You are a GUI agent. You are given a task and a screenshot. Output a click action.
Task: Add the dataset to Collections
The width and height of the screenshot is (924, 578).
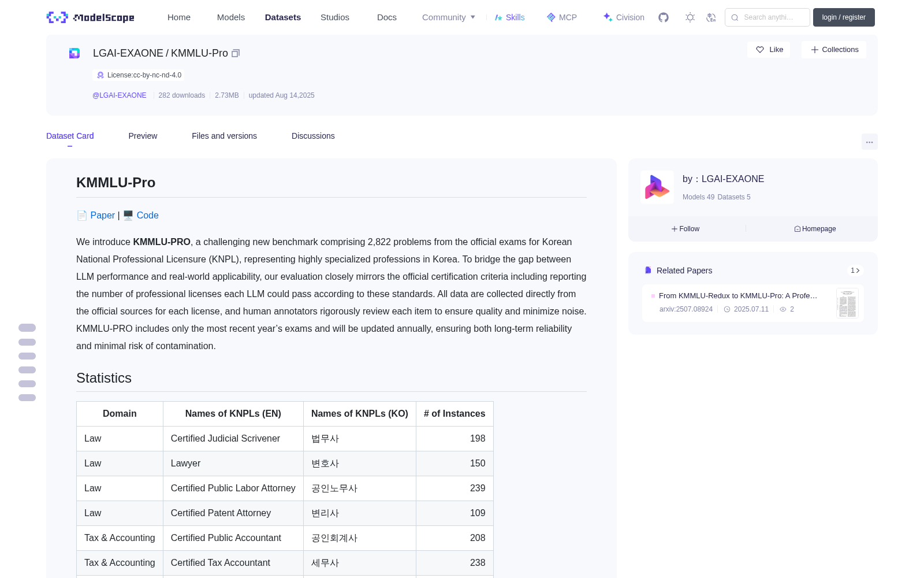(x=834, y=50)
